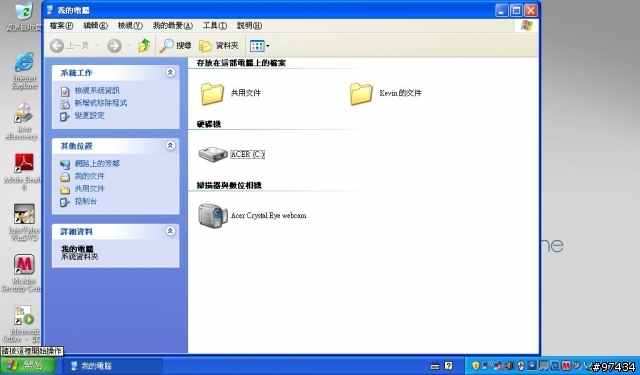640x375 pixels.
Task: Collapse the 其他位置 panel
Action: point(170,145)
